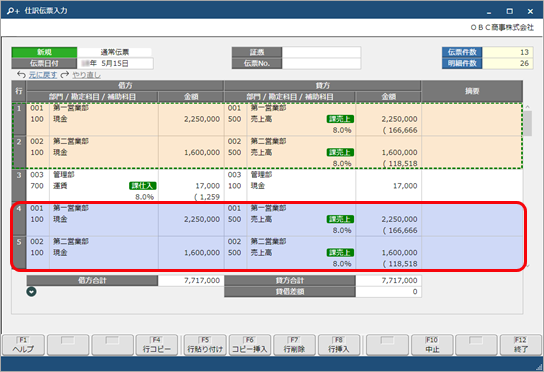Select row header number 4
Screen dimensions: 544x372
tap(19, 219)
